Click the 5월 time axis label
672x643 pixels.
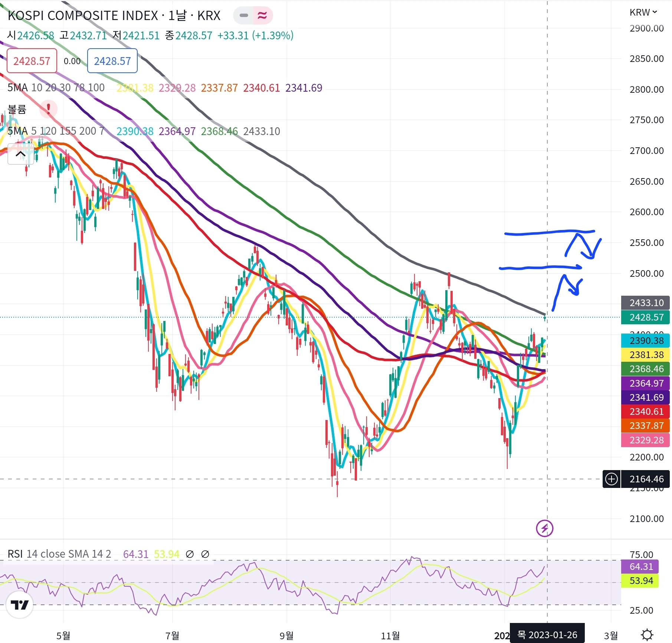point(63,636)
